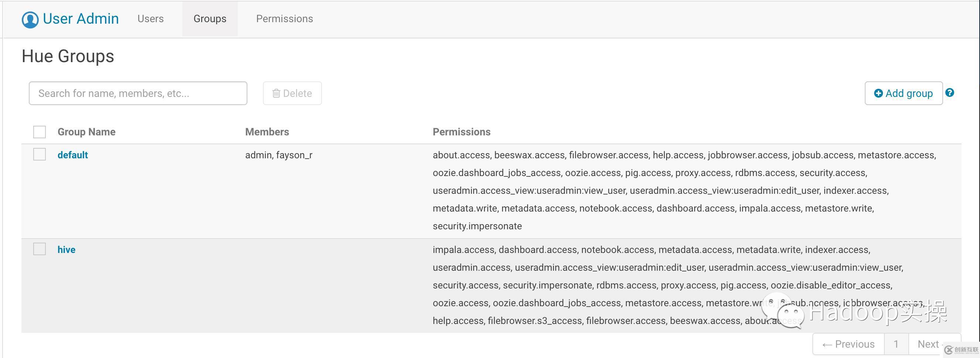The image size is (980, 358).
Task: Switch to the Users tab
Action: (x=151, y=18)
